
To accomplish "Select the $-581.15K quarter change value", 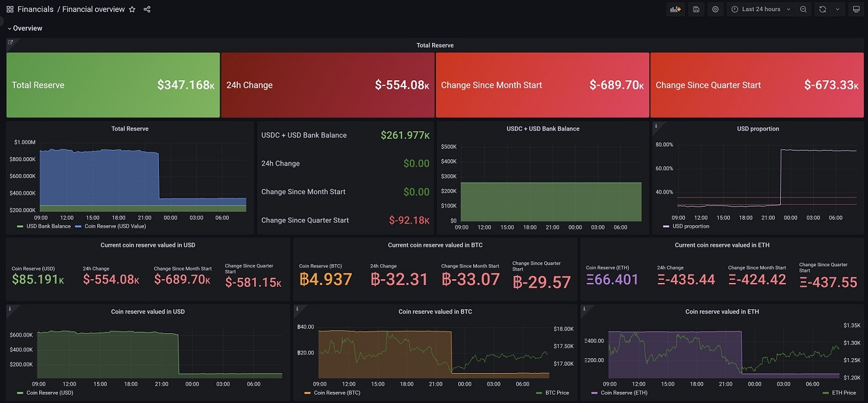I will click(x=253, y=282).
